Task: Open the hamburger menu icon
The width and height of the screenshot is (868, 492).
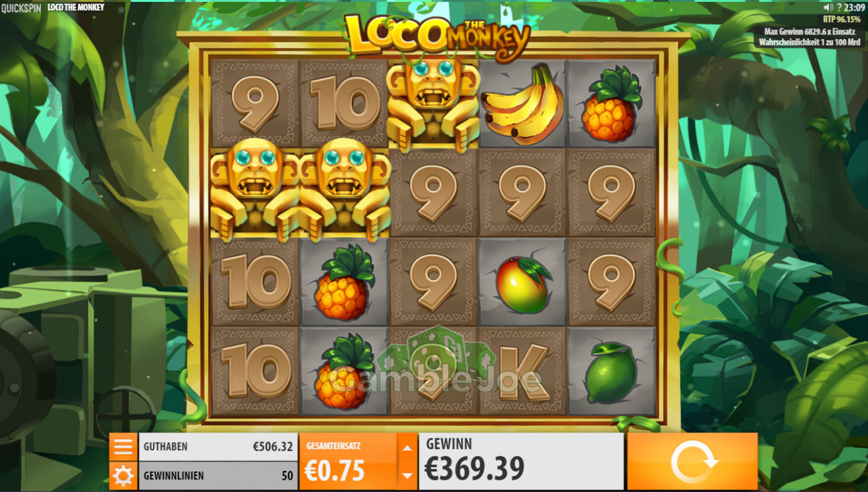Action: [123, 447]
